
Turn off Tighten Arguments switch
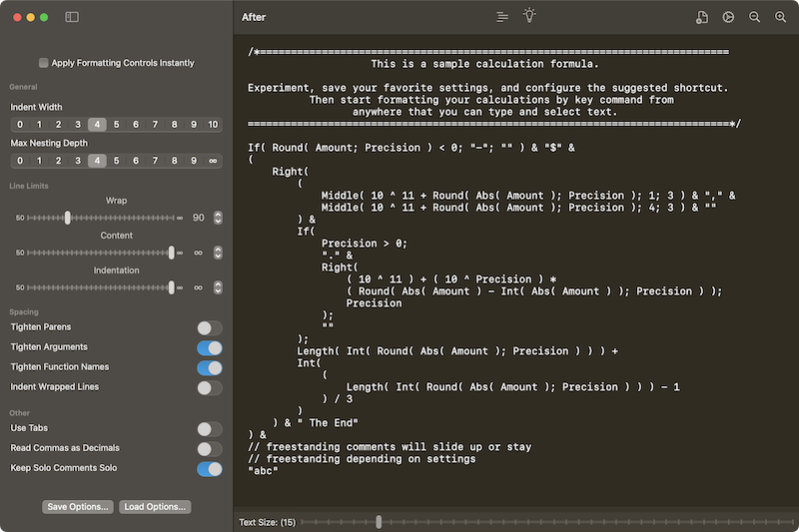tap(210, 347)
